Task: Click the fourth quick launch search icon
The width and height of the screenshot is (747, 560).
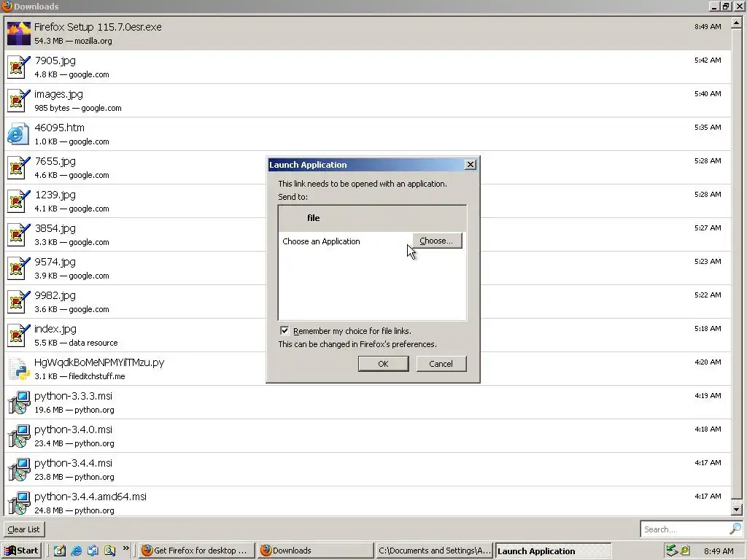Action: tap(109, 551)
